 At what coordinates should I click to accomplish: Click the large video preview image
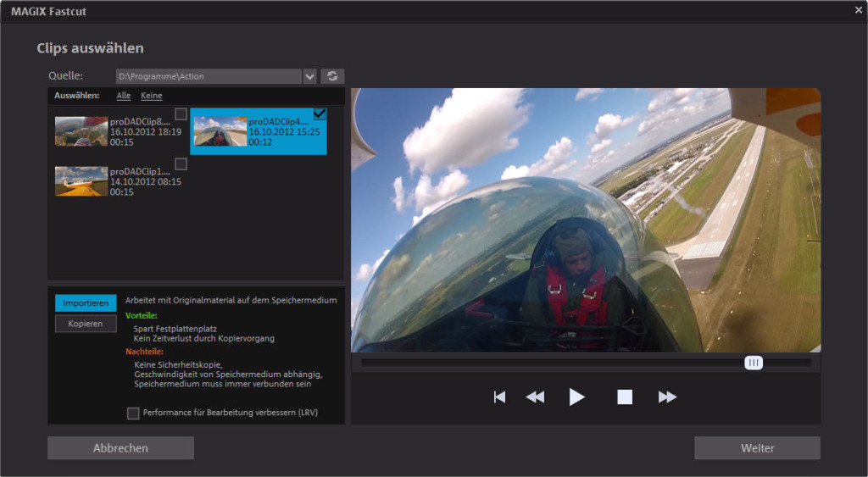[x=586, y=219]
